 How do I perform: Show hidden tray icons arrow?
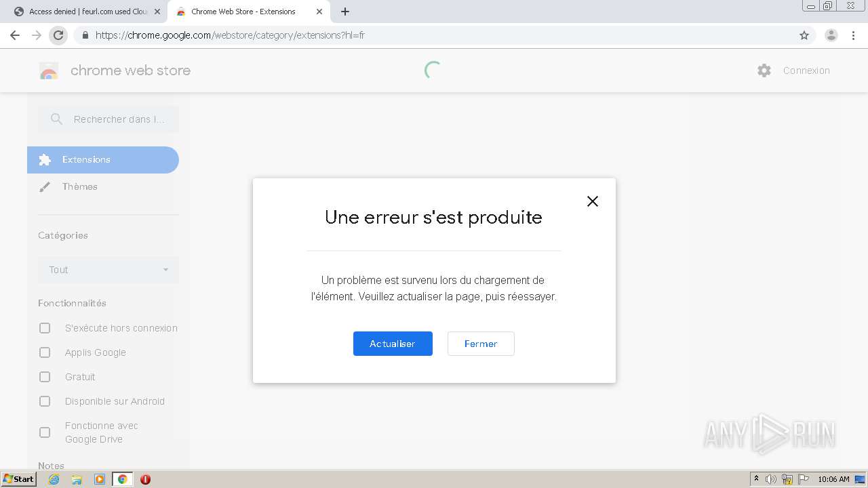756,479
